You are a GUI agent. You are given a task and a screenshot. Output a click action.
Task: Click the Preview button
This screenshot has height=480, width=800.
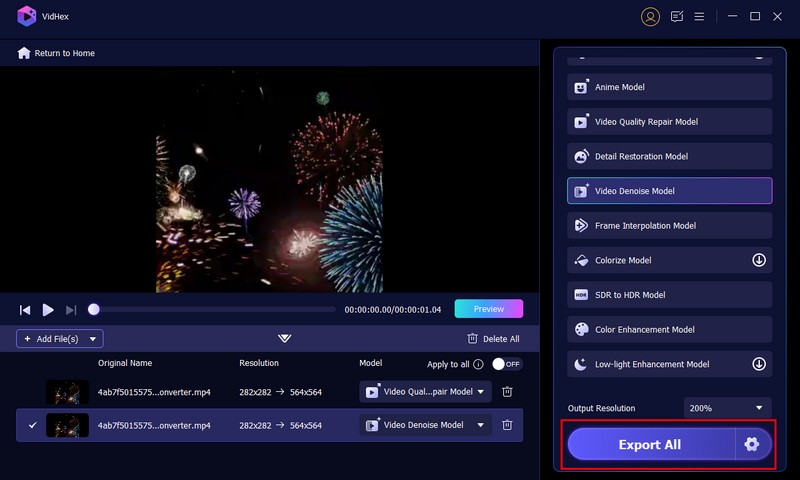pos(488,309)
